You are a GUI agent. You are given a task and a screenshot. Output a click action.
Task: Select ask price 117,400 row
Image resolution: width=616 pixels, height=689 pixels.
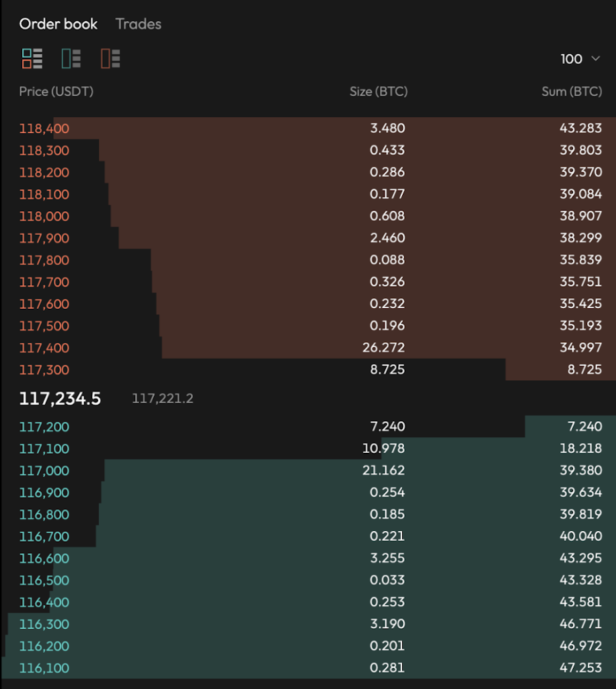click(309, 348)
